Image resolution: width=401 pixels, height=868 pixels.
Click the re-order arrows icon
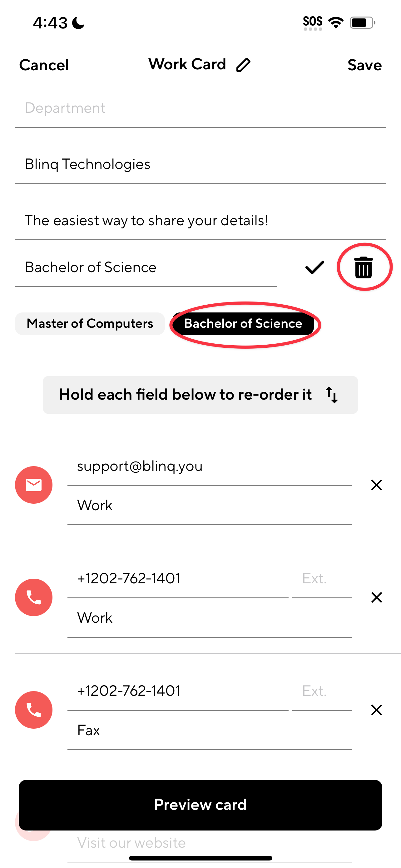332,395
